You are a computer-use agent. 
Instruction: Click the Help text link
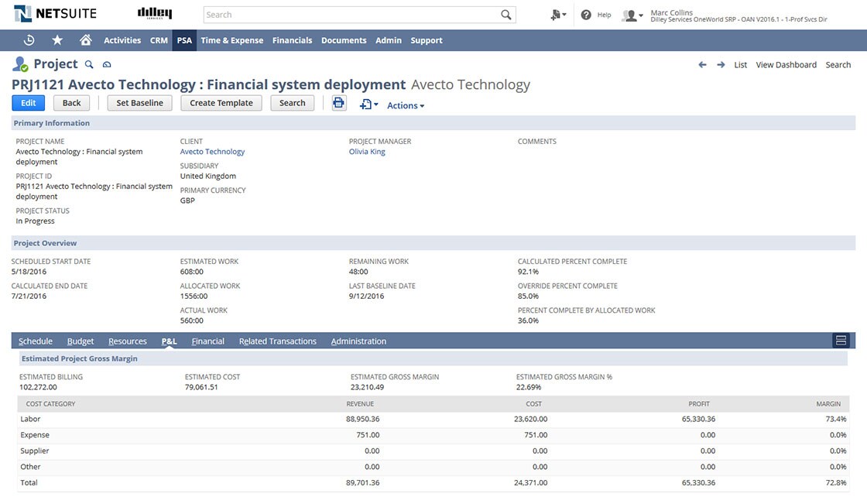(x=604, y=15)
